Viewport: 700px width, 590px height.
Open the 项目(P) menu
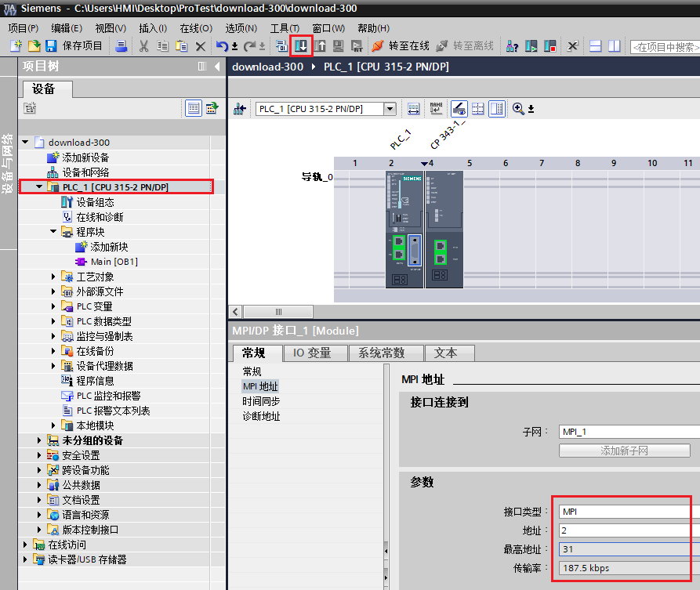click(24, 28)
